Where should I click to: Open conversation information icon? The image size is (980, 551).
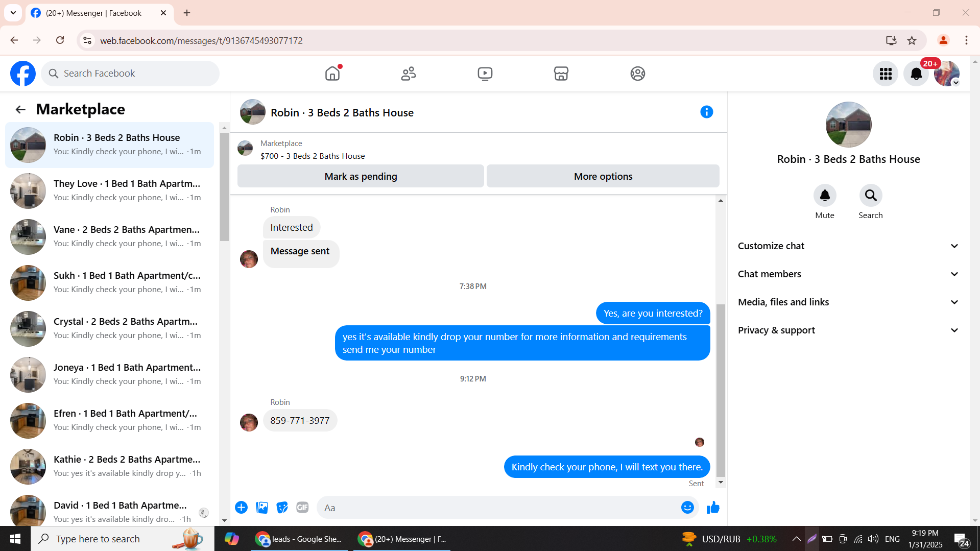pos(706,112)
